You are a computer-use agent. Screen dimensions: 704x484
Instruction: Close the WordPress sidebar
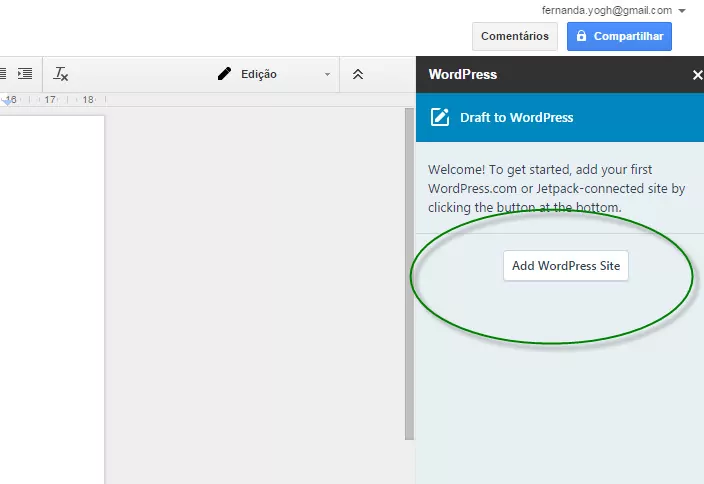tap(697, 75)
